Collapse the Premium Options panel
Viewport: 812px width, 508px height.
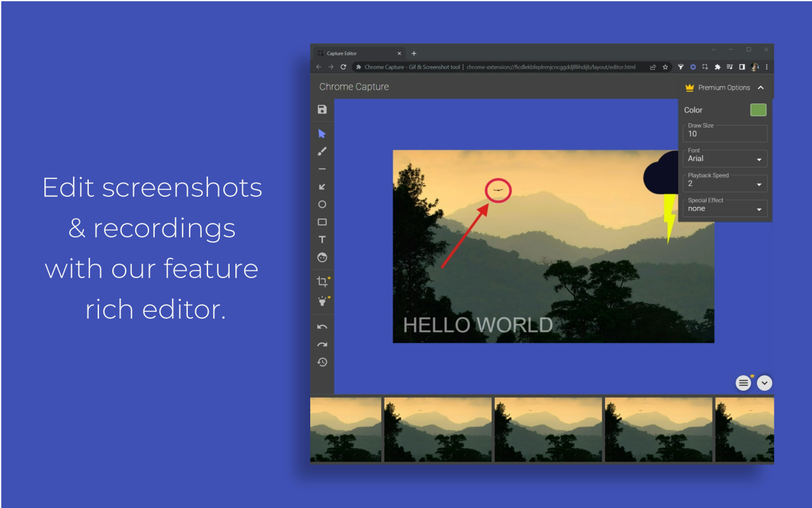(x=761, y=88)
